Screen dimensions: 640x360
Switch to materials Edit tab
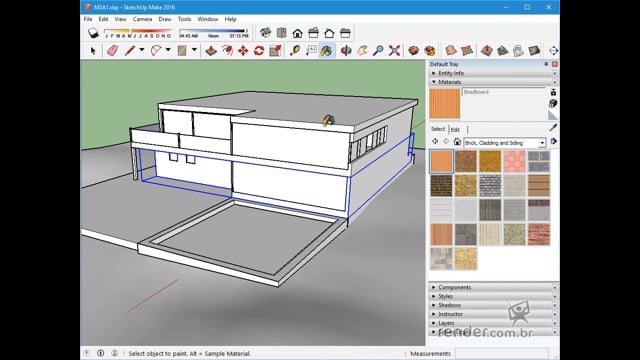455,130
